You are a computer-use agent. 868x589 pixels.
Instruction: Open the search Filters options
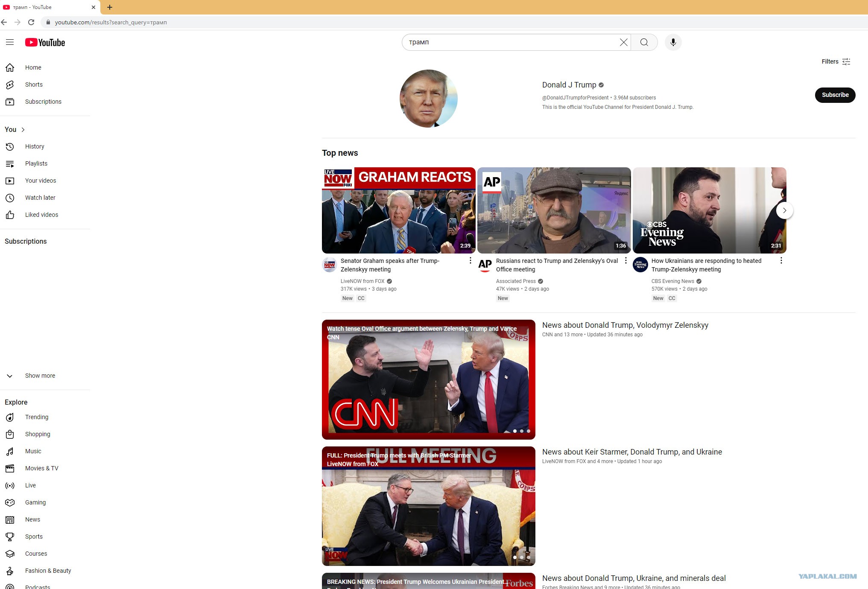pyautogui.click(x=836, y=61)
